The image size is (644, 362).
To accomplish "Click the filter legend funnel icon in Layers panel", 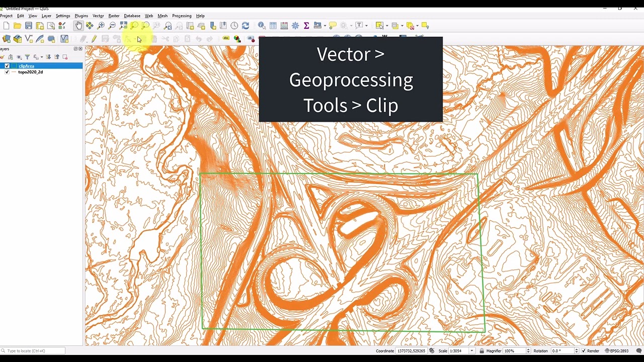I will point(27,57).
